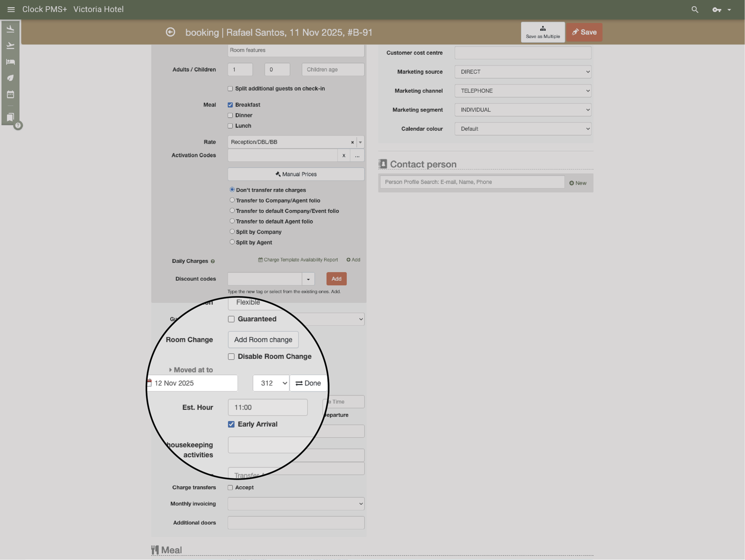Select the bookmark icon at sidebar bottom

(x=10, y=117)
